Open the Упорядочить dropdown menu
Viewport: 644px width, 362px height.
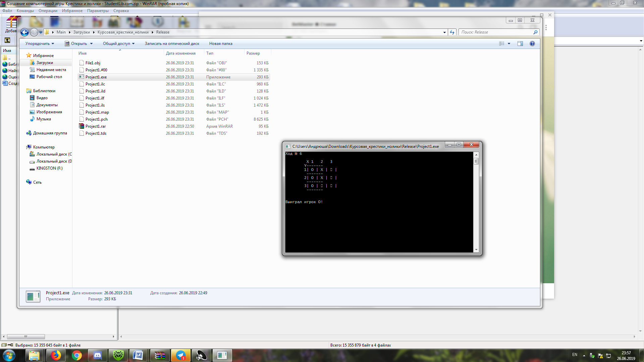pos(40,44)
